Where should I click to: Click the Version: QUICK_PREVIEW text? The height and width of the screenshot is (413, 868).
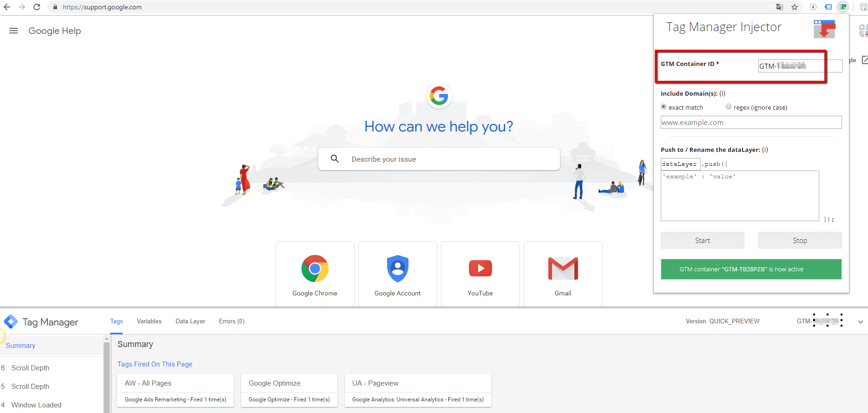(x=723, y=321)
